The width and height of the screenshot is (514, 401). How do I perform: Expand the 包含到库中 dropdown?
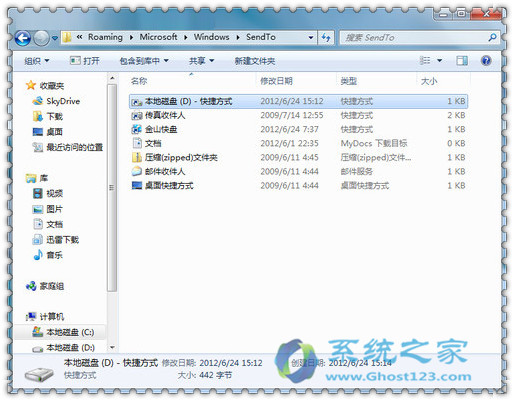click(144, 61)
